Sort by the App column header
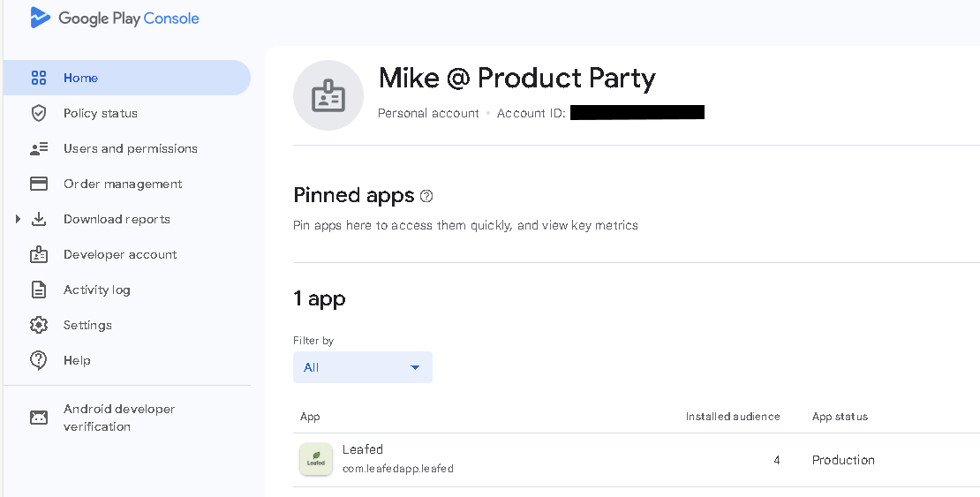Image resolution: width=980 pixels, height=497 pixels. (310, 417)
